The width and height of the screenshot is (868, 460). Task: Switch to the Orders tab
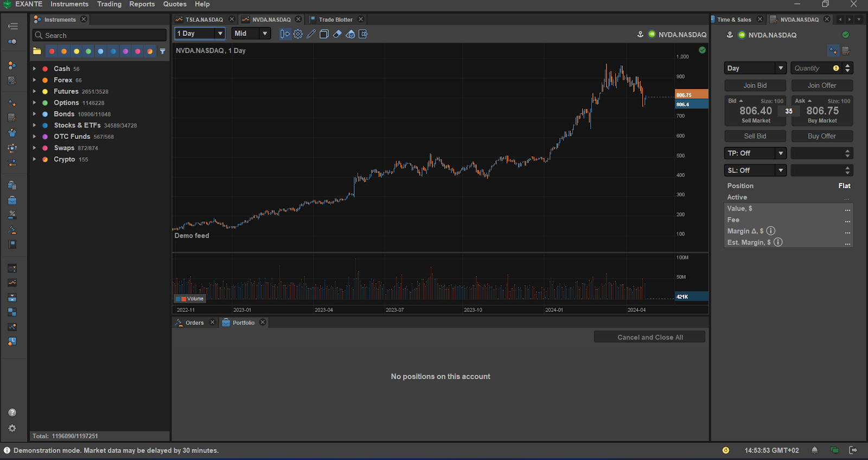point(194,323)
